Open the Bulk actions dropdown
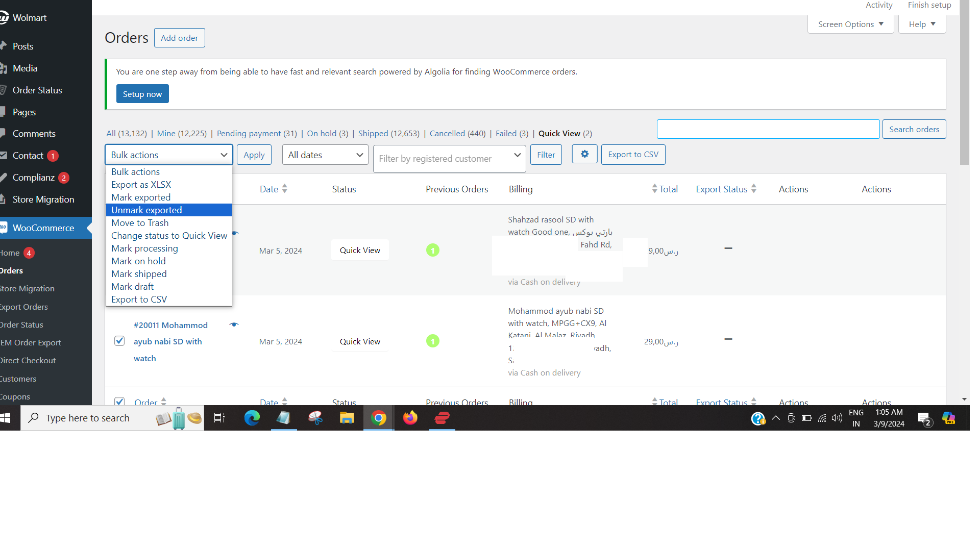Screen dimensions: 980x551 (x=169, y=155)
